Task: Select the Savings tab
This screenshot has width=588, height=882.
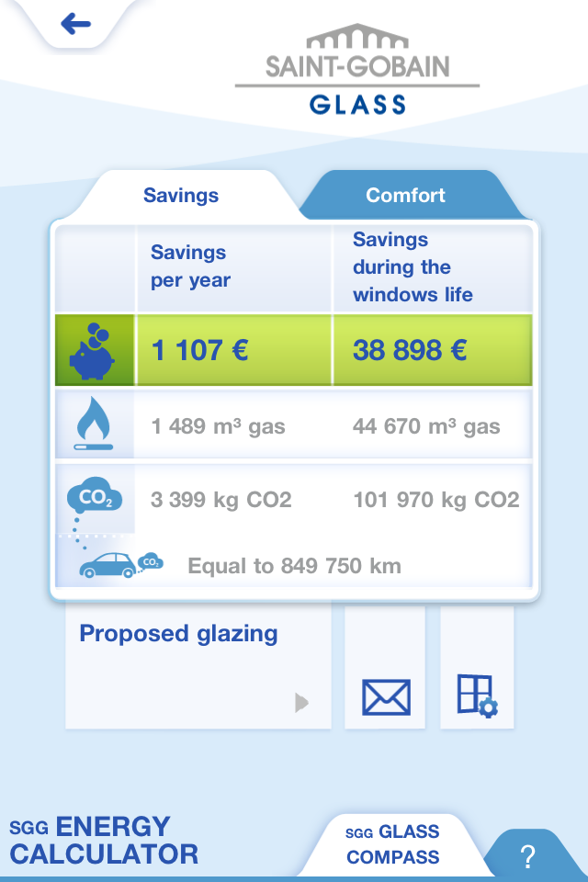Action: (181, 195)
